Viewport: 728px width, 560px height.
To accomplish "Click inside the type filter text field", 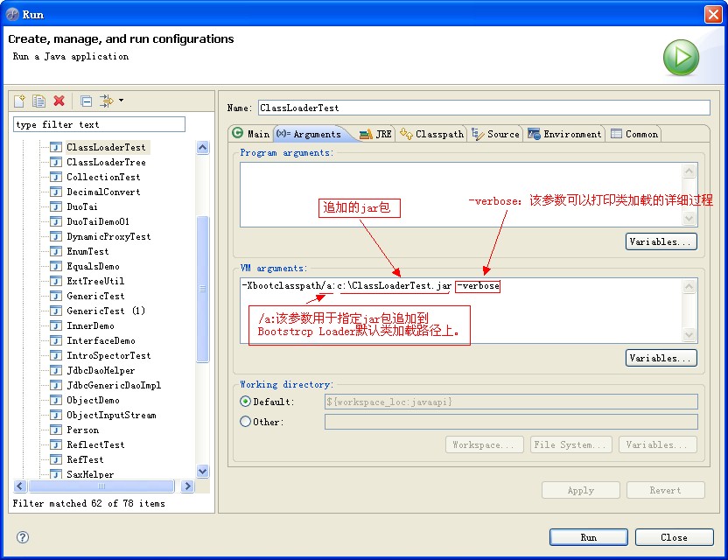I will (x=99, y=123).
